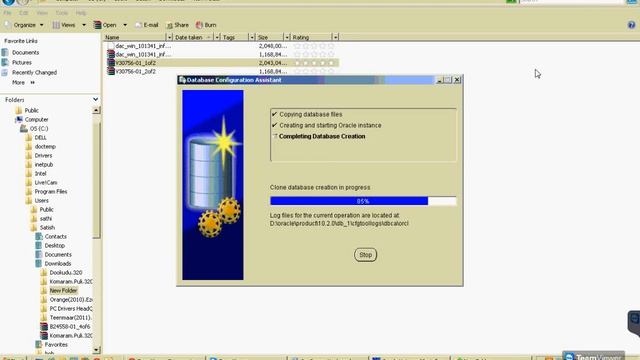Select Favorites in folder tree
The image size is (640, 360).
(x=56, y=344)
